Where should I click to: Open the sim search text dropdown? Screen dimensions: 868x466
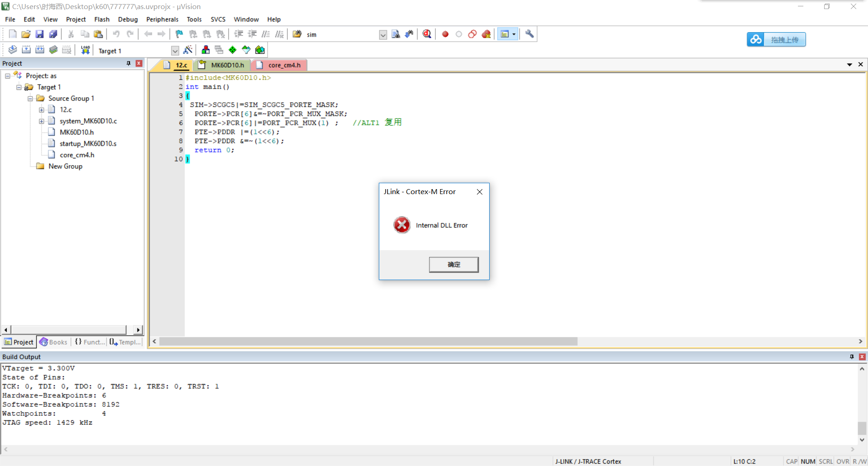(x=383, y=35)
